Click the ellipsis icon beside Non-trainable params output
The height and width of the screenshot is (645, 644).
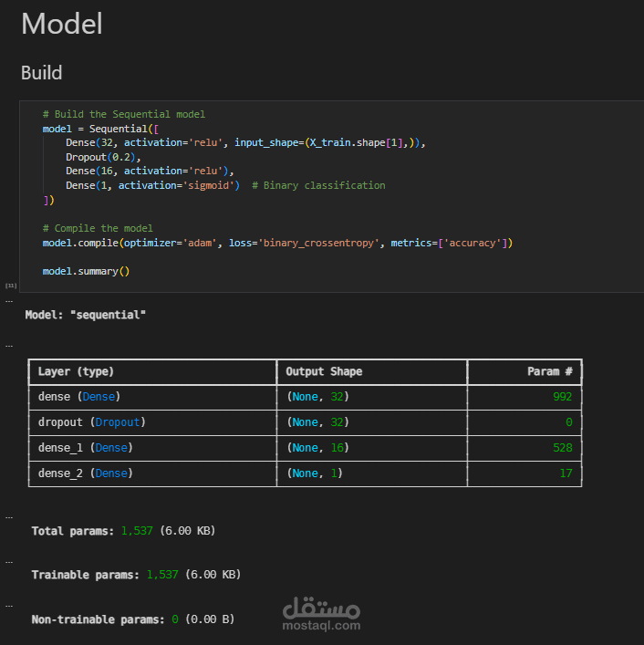pos(8,605)
